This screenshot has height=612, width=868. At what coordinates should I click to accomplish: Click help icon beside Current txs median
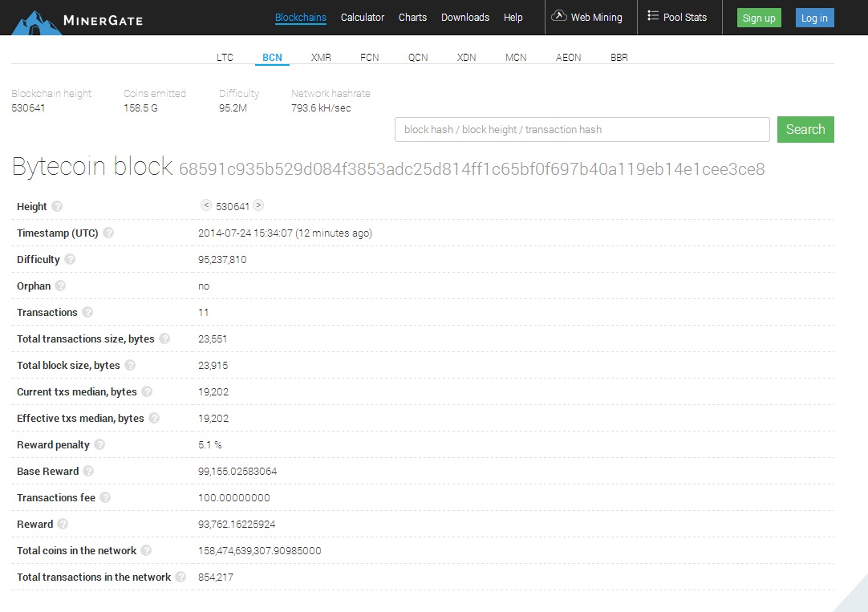point(147,391)
